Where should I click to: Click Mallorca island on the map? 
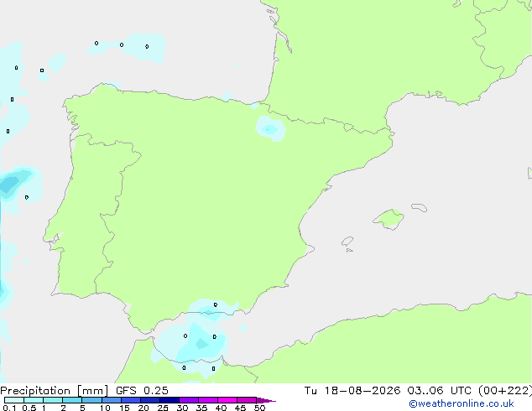(389, 219)
